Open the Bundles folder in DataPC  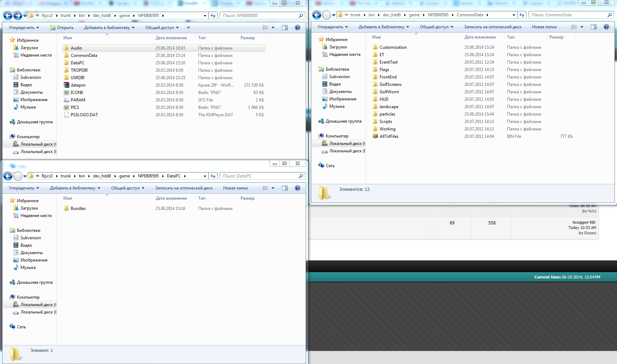pos(78,209)
